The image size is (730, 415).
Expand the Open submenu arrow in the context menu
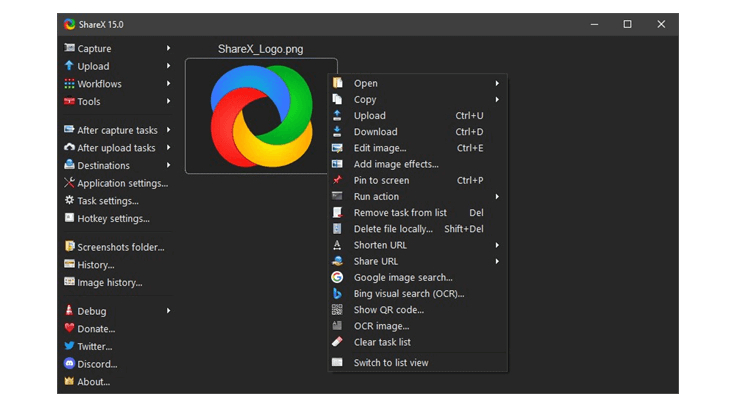[497, 83]
